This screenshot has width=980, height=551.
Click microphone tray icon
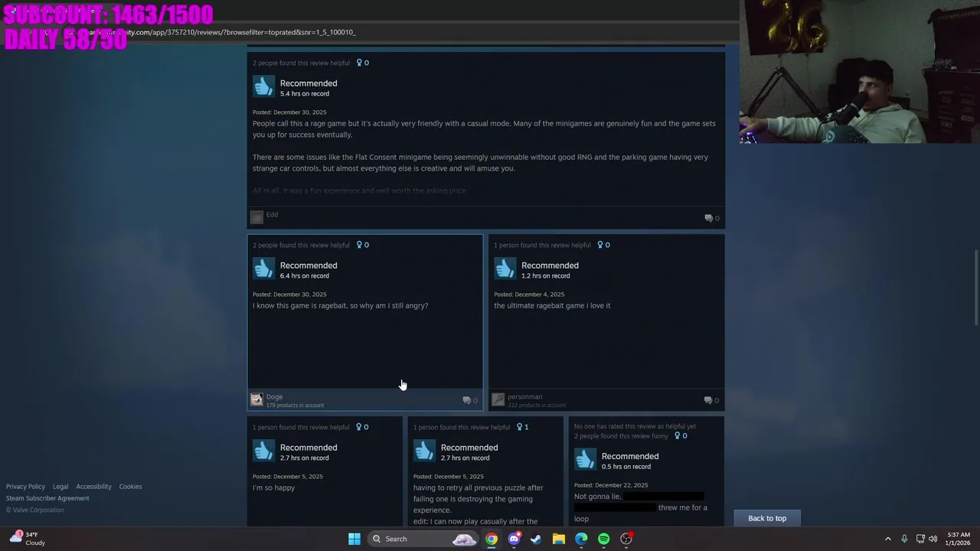pyautogui.click(x=904, y=539)
